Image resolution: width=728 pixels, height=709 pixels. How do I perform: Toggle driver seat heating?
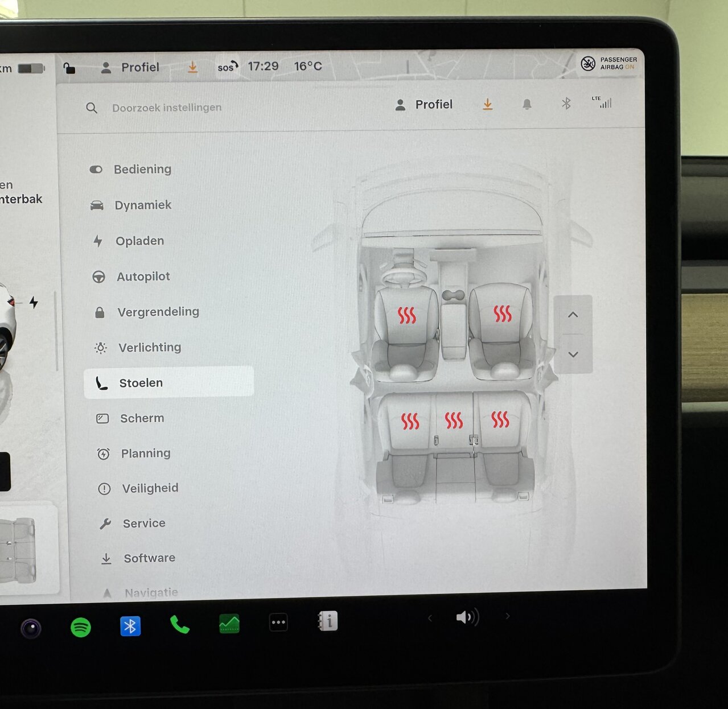pos(406,315)
